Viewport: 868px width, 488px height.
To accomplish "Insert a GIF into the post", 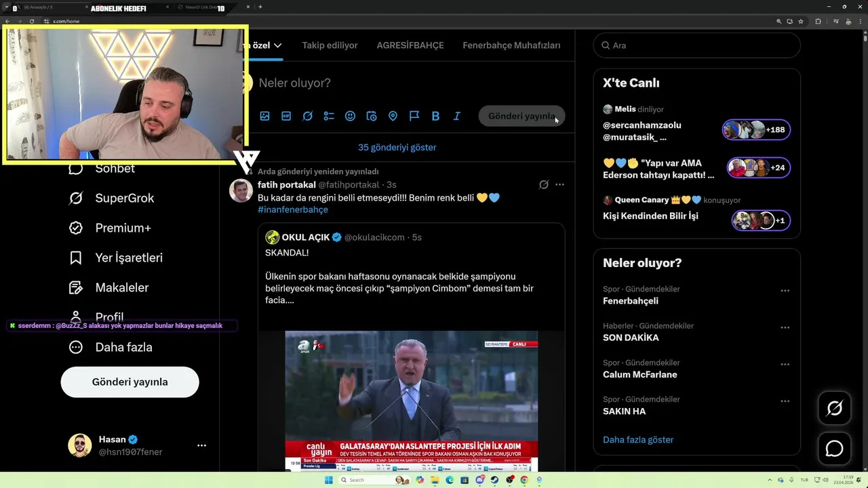I will [x=286, y=116].
